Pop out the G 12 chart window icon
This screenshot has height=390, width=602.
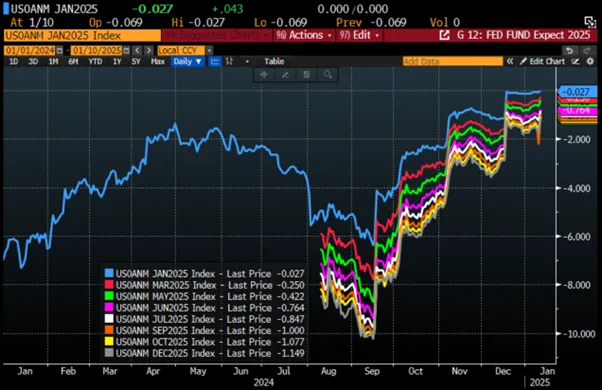[x=444, y=35]
